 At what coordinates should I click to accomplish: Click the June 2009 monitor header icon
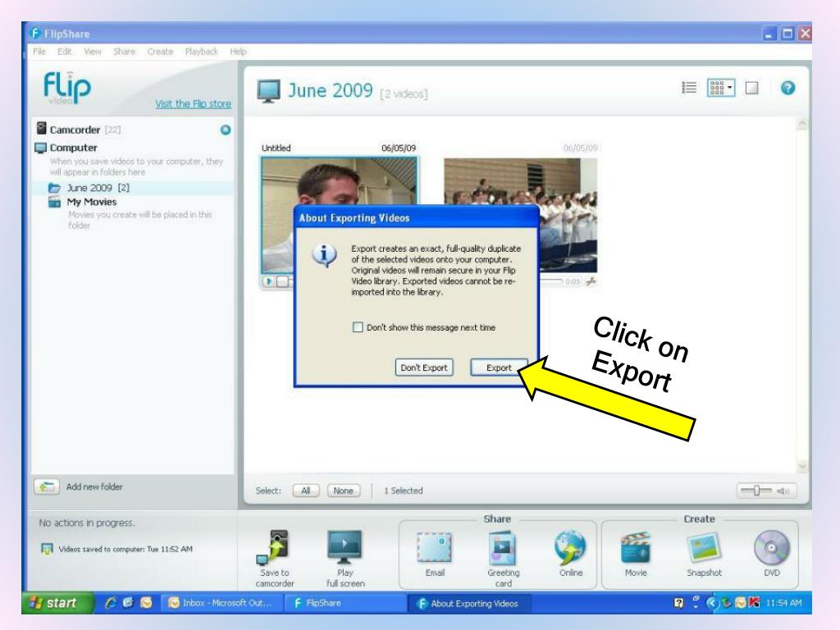coord(268,91)
